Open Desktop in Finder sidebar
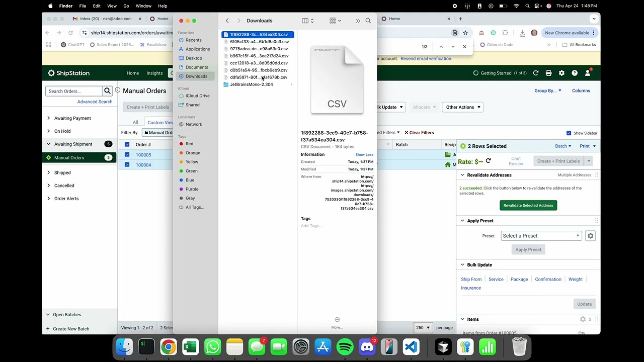 [x=194, y=58]
